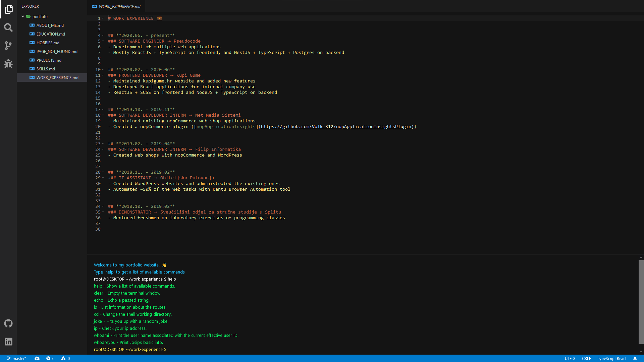The width and height of the screenshot is (644, 362).
Task: Collapse the 2020.02 – 2020.06 section fold arrow
Action: coord(102,69)
